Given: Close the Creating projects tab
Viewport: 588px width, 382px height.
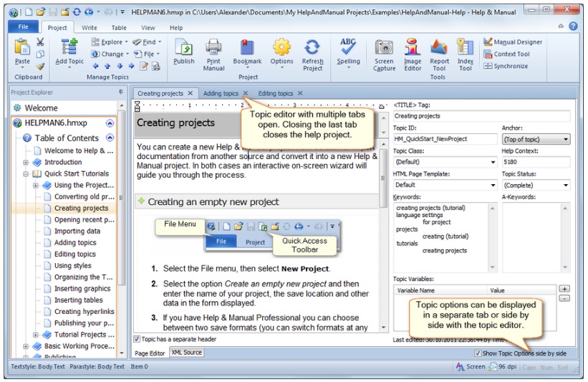Looking at the screenshot, I should (190, 93).
